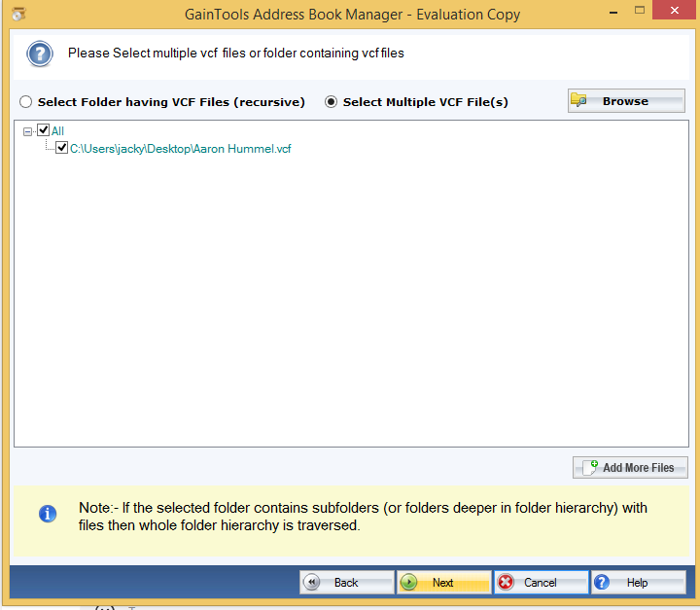Image resolution: width=700 pixels, height=610 pixels.
Task: Click the "All" label in the tree
Action: click(x=57, y=131)
